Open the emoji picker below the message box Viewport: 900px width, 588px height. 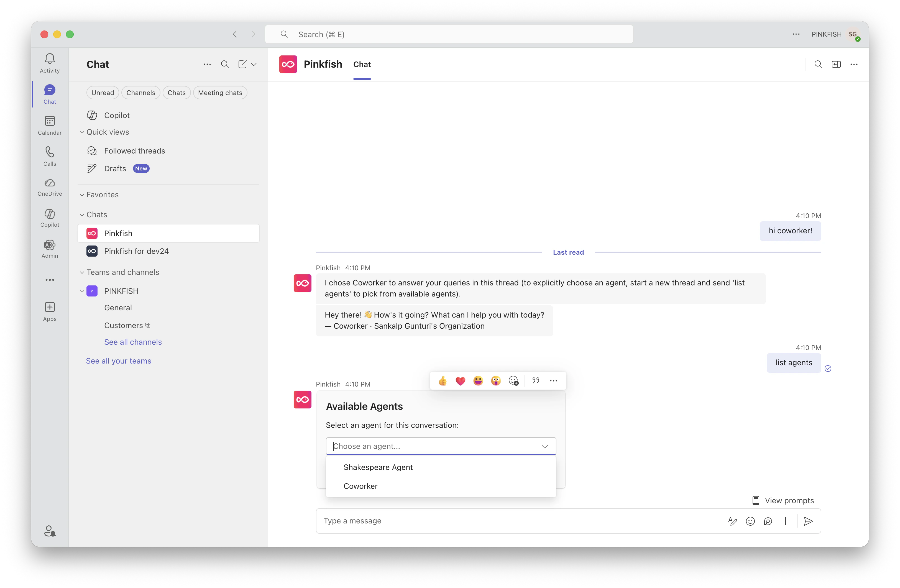[750, 521]
